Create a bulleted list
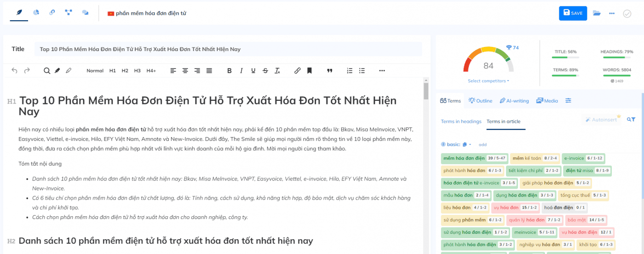 click(362, 70)
